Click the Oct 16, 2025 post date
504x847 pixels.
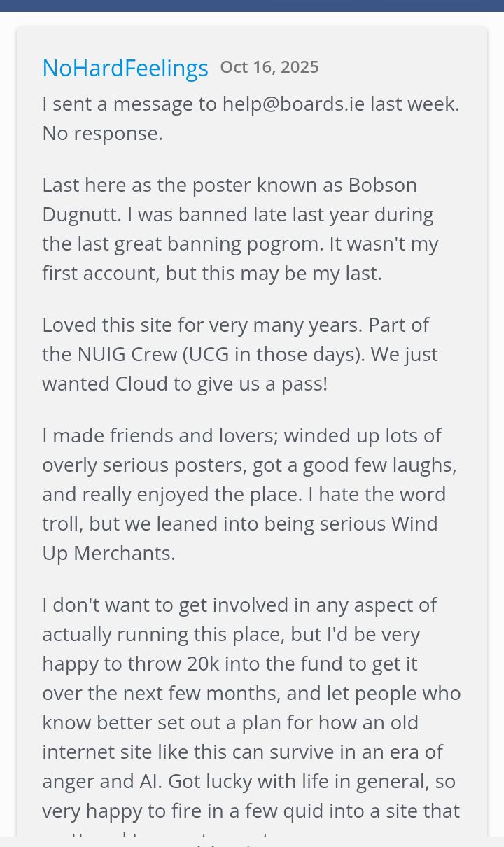pos(269,67)
